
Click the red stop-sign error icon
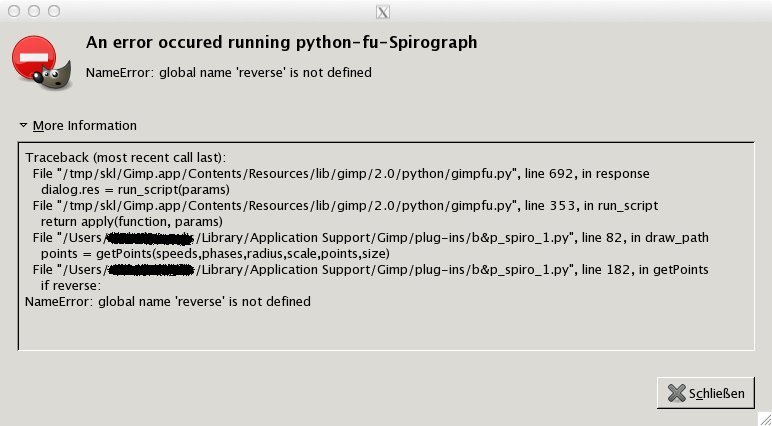click(x=32, y=59)
